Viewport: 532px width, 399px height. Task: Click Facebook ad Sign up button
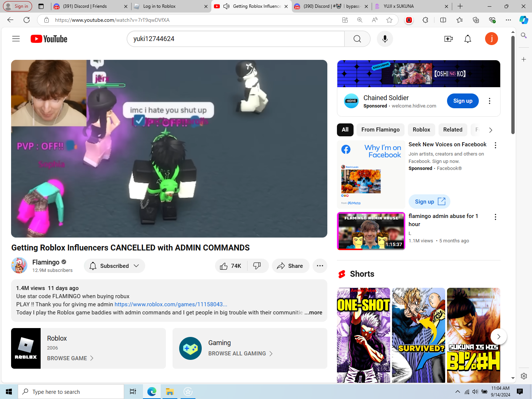(429, 202)
